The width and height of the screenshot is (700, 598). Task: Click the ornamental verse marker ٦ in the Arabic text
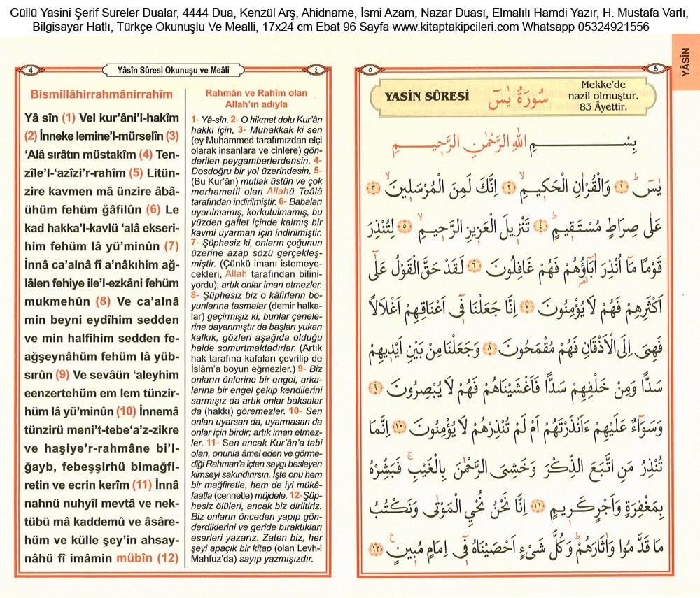475,266
